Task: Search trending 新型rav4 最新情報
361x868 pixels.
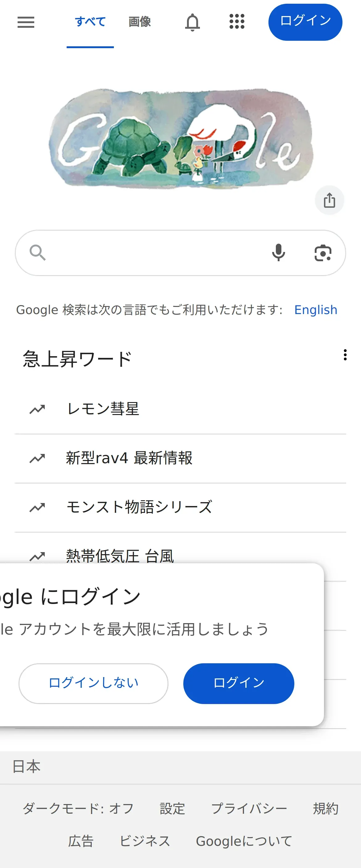Action: (x=129, y=458)
